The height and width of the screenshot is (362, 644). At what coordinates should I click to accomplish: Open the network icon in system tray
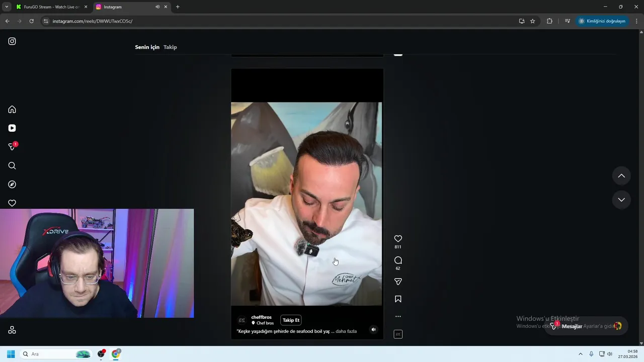[602, 354]
